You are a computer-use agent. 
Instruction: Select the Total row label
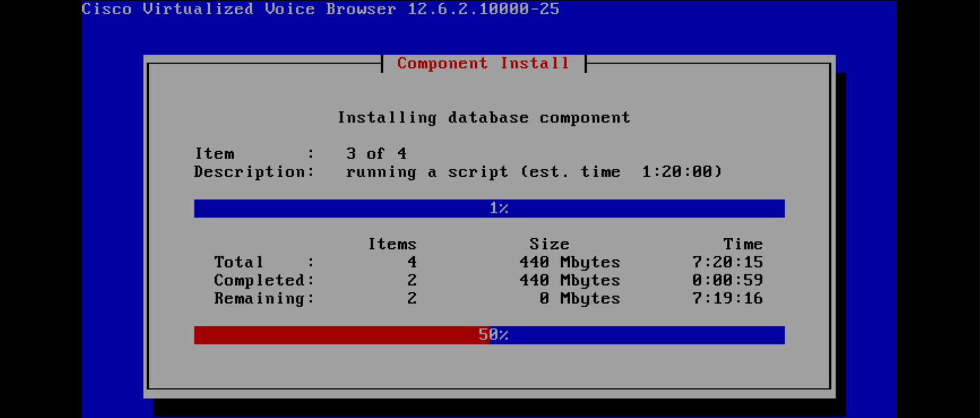[x=238, y=262]
